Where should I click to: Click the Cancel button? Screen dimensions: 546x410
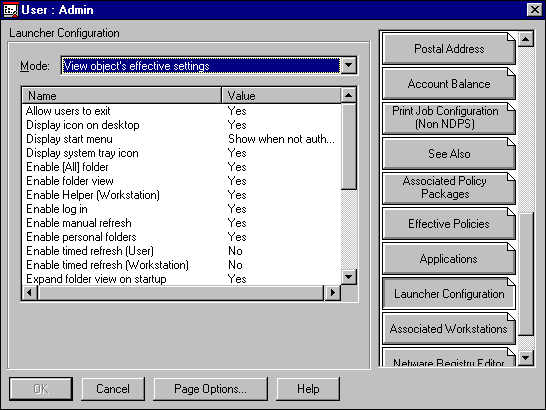113,389
